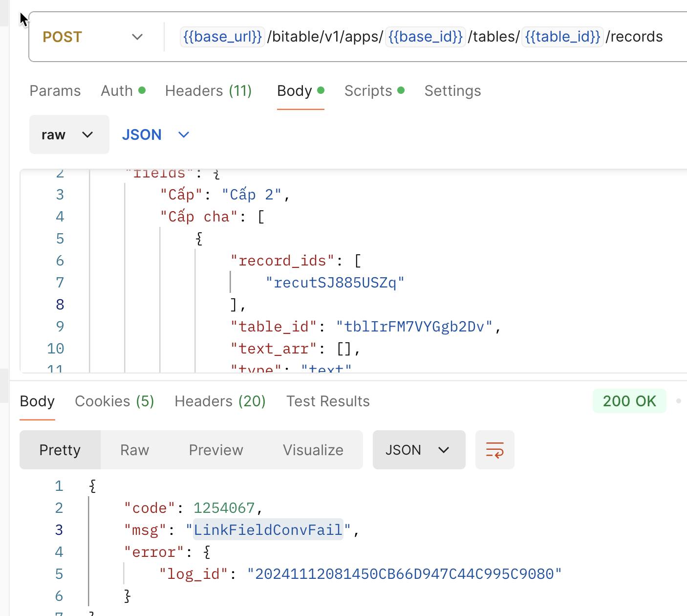Open the response JSON format dropdown
Image resolution: width=687 pixels, height=616 pixels.
419,450
